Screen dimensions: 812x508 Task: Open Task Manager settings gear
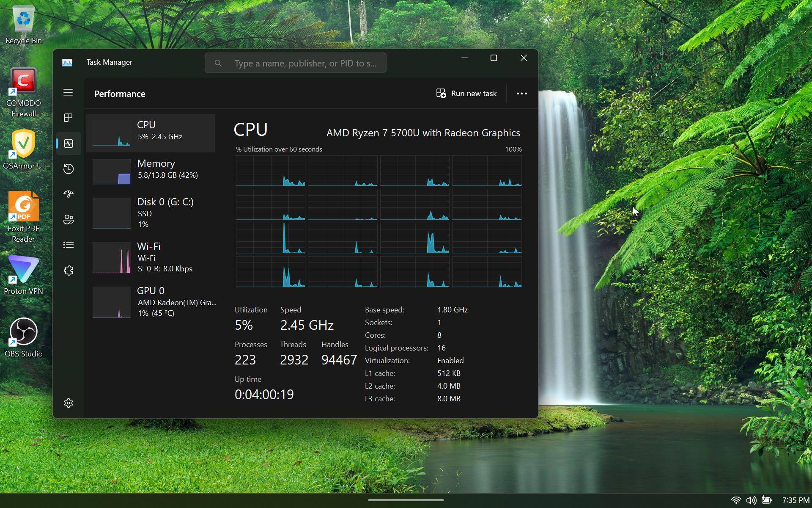pyautogui.click(x=68, y=403)
